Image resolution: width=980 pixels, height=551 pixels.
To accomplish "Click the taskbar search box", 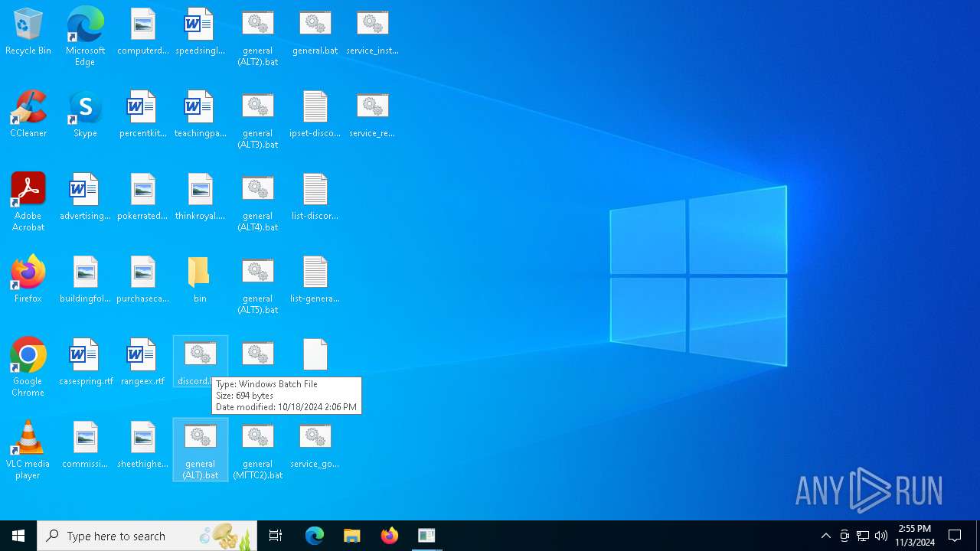I will 147,536.
